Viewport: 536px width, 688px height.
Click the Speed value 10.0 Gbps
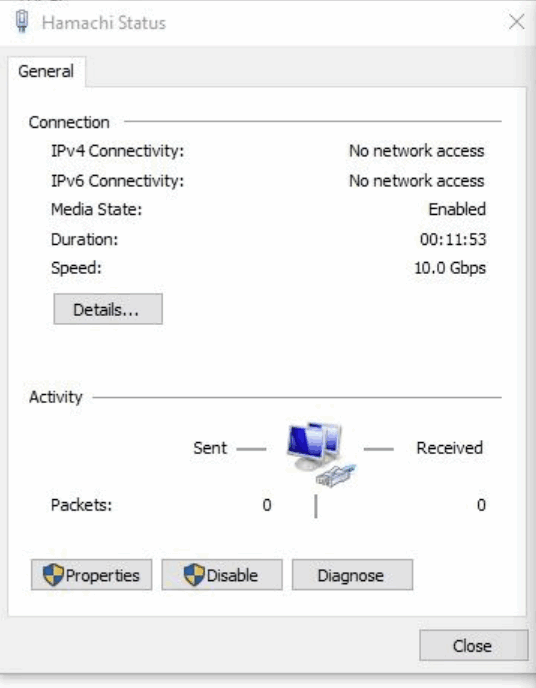pos(450,268)
